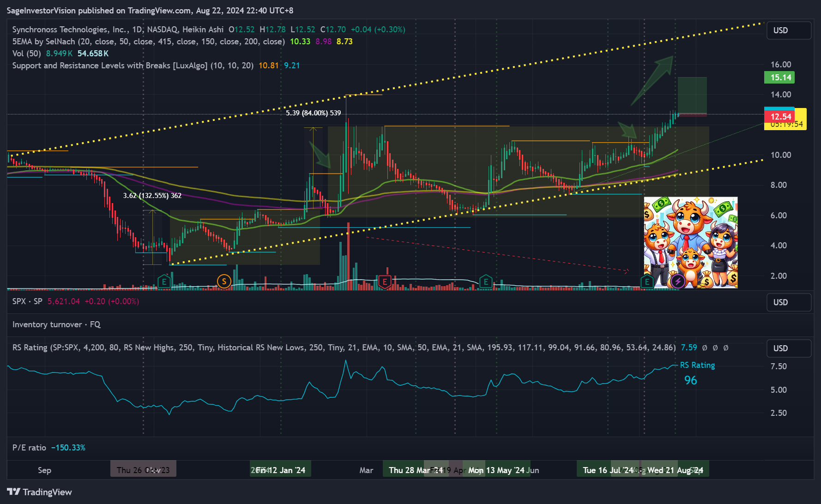821x504 pixels.
Task: Open the USD selector of the RS Rating pane
Action: pyautogui.click(x=789, y=348)
